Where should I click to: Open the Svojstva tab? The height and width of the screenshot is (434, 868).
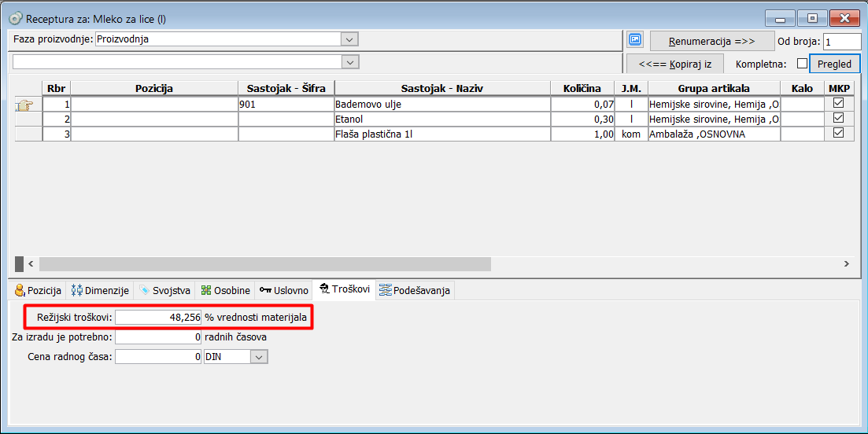click(x=164, y=290)
